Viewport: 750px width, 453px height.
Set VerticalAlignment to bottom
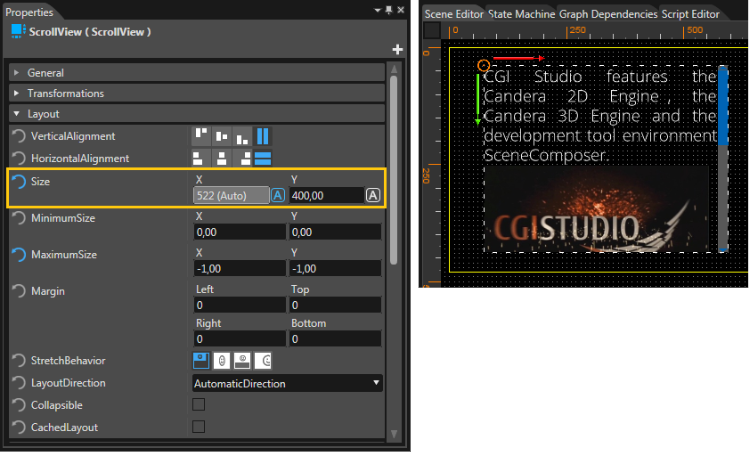pos(242,136)
